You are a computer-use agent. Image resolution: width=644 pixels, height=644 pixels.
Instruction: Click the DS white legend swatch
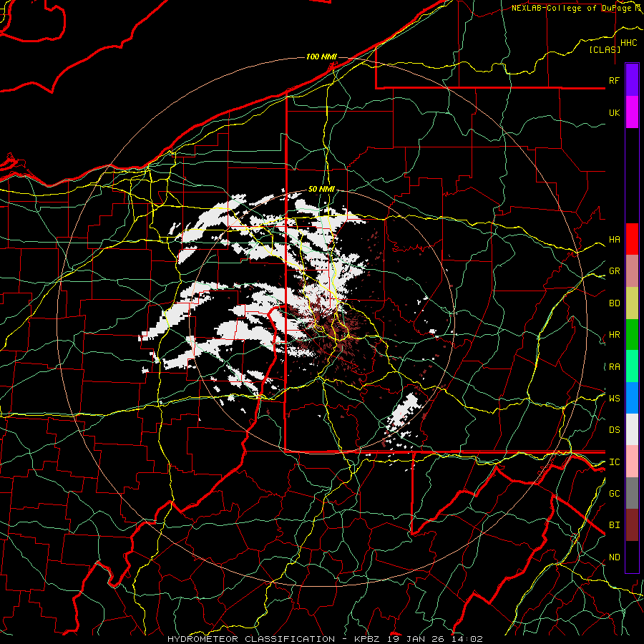point(632,429)
